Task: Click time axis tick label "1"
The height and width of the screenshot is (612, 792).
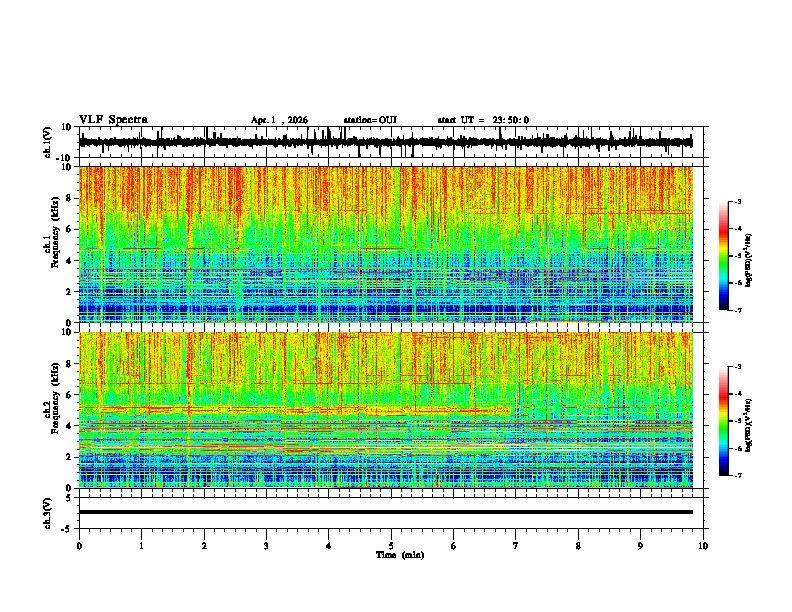Action: click(141, 546)
